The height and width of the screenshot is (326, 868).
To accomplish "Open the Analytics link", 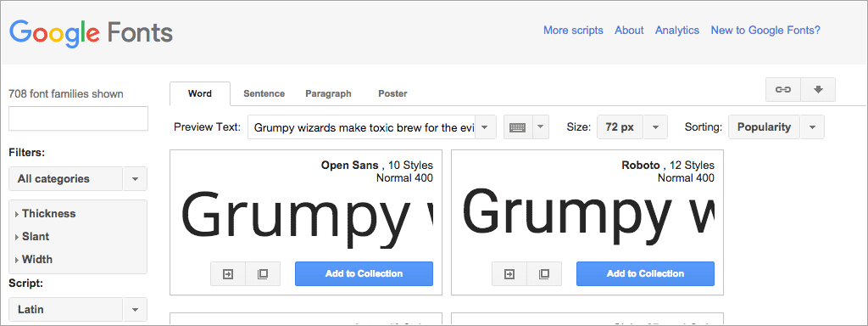I will [677, 31].
